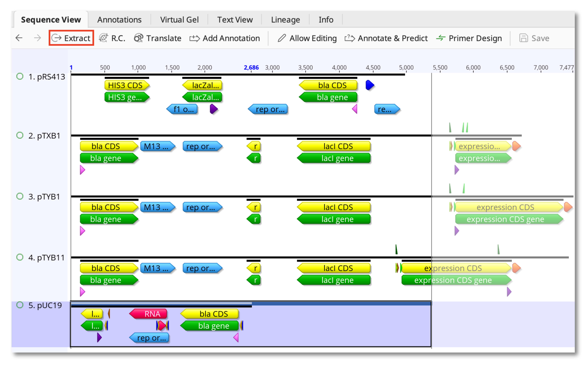Click lacI CDS annotation in pTXB1
Viewport: 588px width, 366px height.
[334, 146]
